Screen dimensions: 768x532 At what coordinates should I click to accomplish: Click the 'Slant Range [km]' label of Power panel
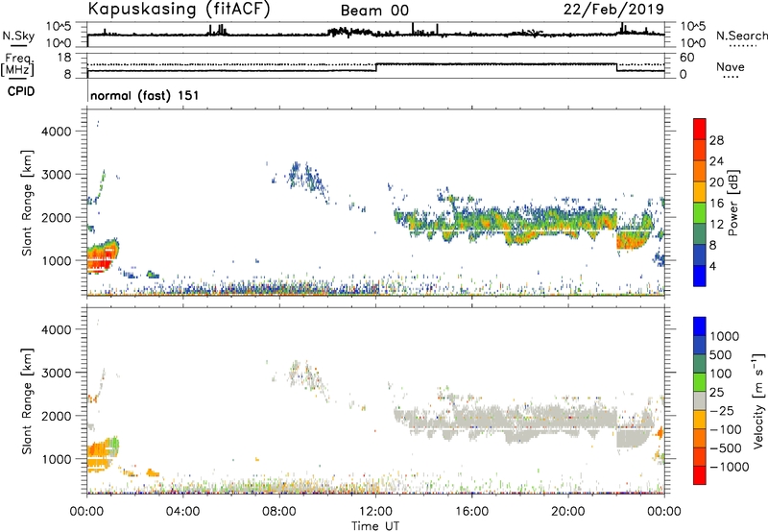pyautogui.click(x=27, y=203)
